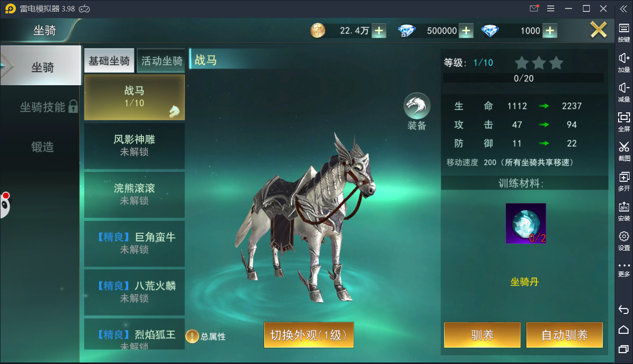Click 自动驯养 auto-tame button

coord(565,335)
